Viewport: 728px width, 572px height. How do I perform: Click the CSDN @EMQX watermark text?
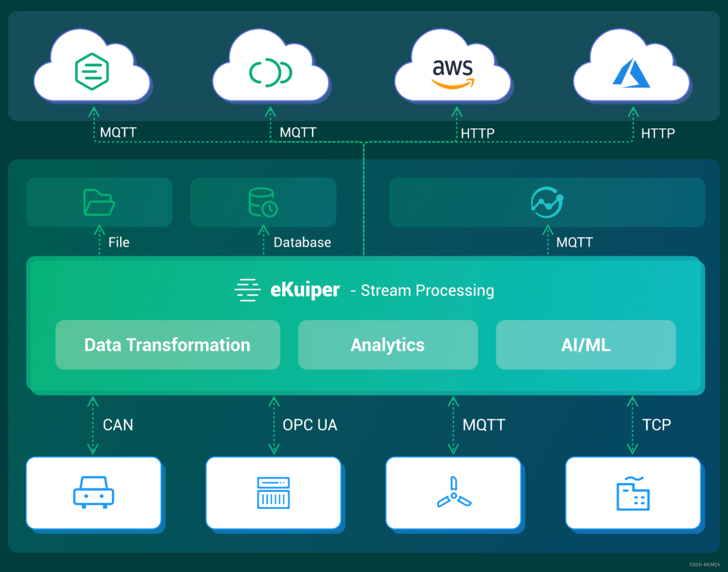coord(705,565)
